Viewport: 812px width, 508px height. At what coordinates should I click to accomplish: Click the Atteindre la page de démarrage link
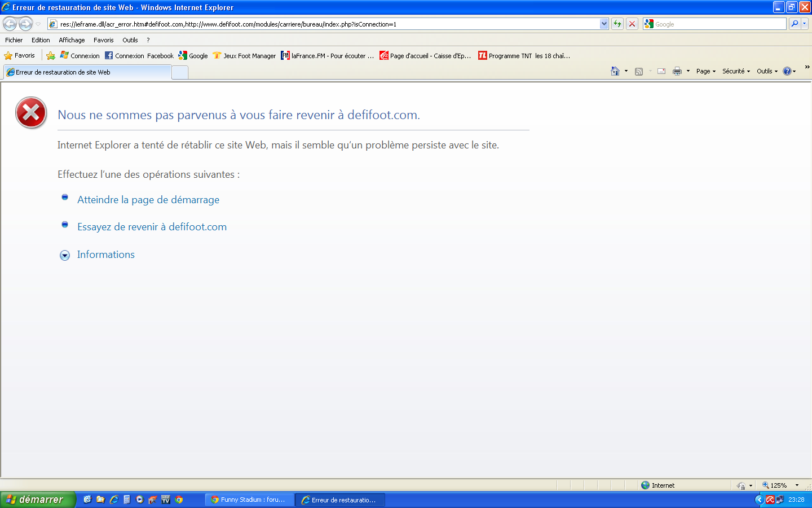coord(148,200)
